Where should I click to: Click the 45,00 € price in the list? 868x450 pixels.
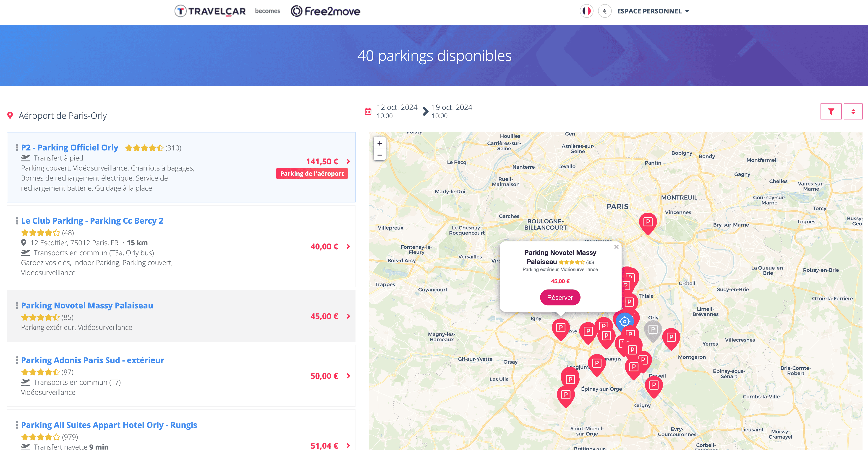324,316
